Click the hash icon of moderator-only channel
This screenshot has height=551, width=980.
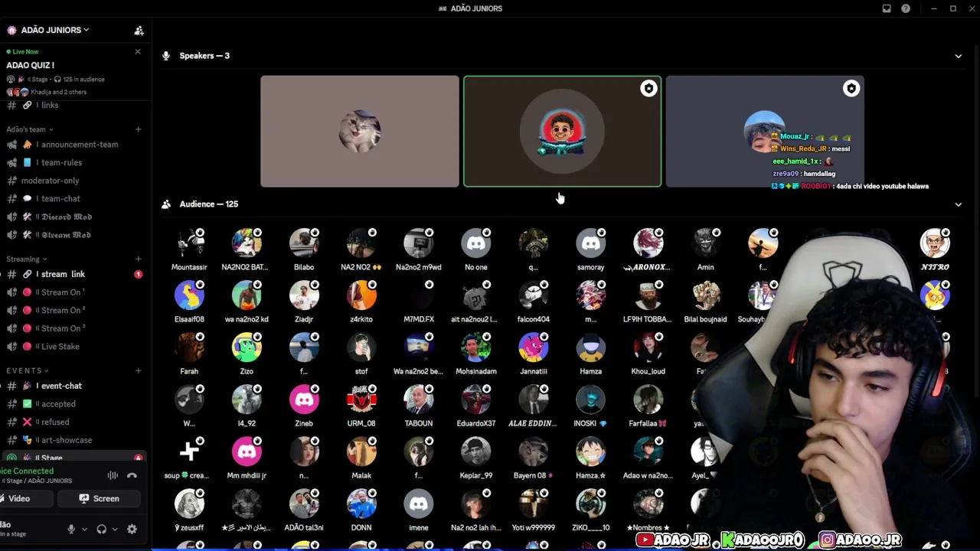[x=12, y=181]
